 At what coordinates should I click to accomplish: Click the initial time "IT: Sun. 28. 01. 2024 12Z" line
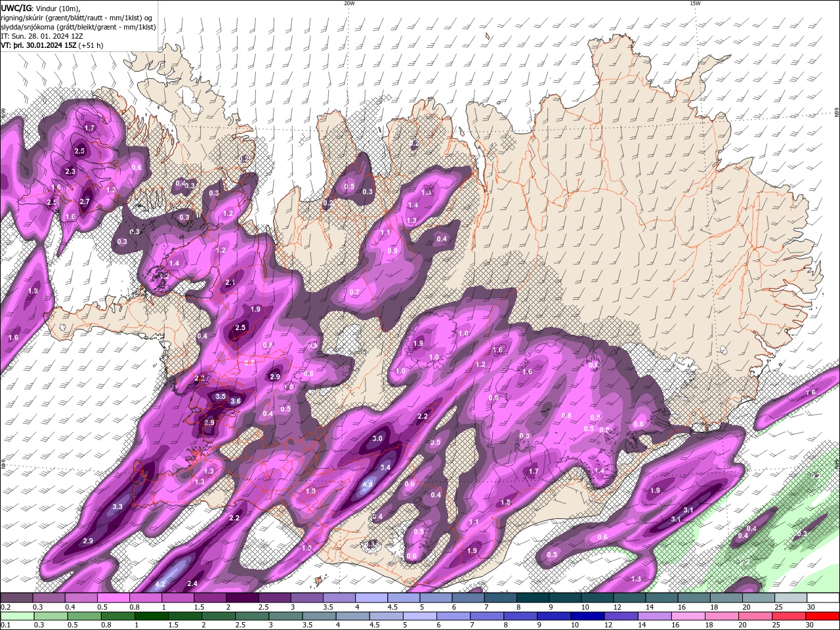pos(41,36)
